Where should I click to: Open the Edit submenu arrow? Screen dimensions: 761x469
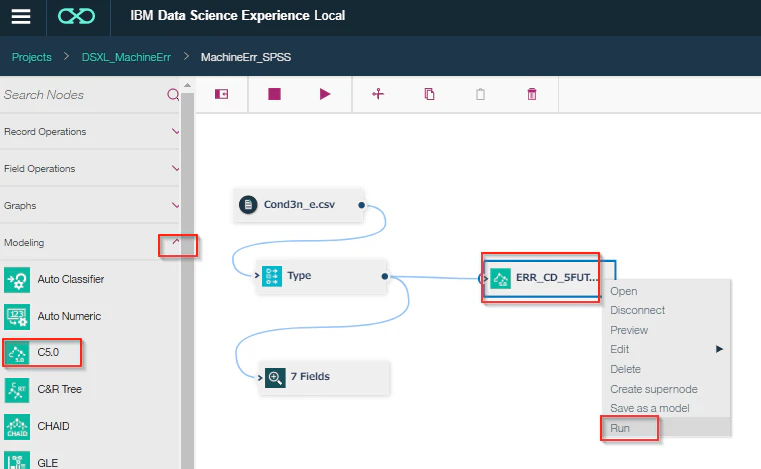click(x=719, y=349)
